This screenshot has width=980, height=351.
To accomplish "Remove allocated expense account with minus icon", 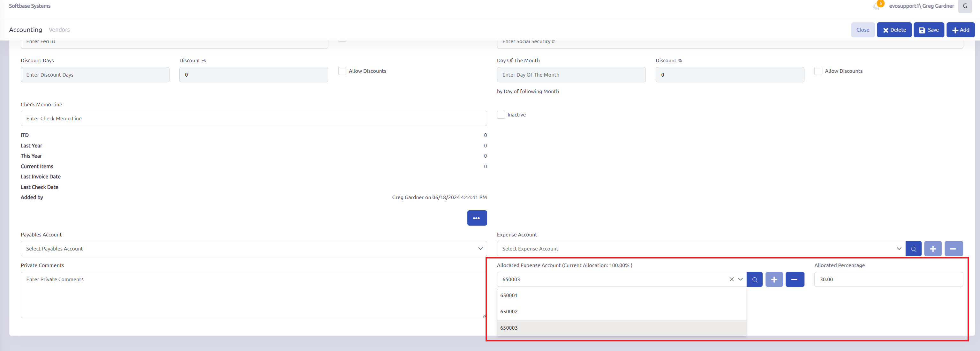I will click(794, 280).
